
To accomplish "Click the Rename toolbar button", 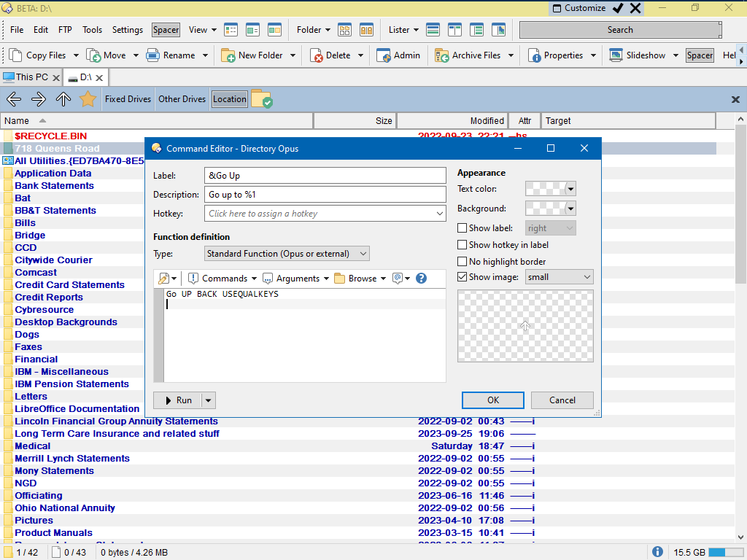I will (171, 55).
